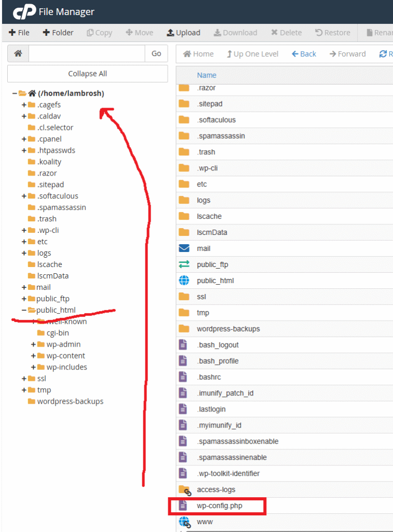Click the mail envelope icon in file list
Image resolution: width=393 pixels, height=532 pixels.
(x=184, y=248)
